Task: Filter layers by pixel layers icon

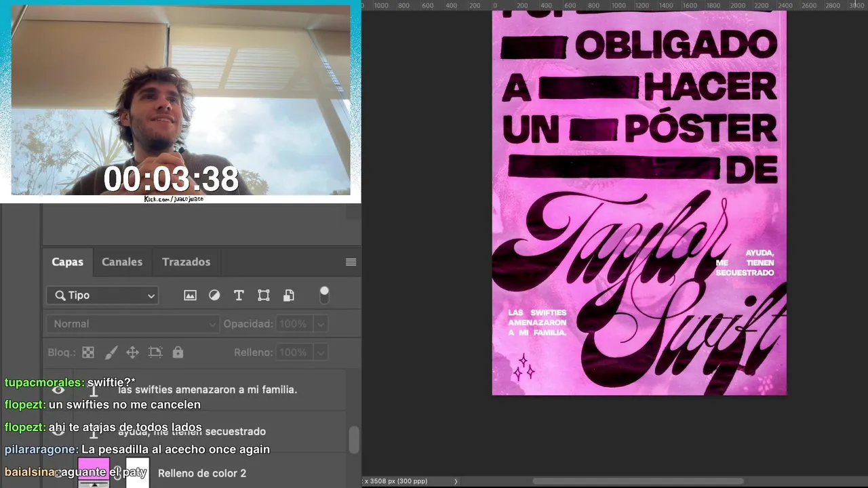Action: point(190,296)
